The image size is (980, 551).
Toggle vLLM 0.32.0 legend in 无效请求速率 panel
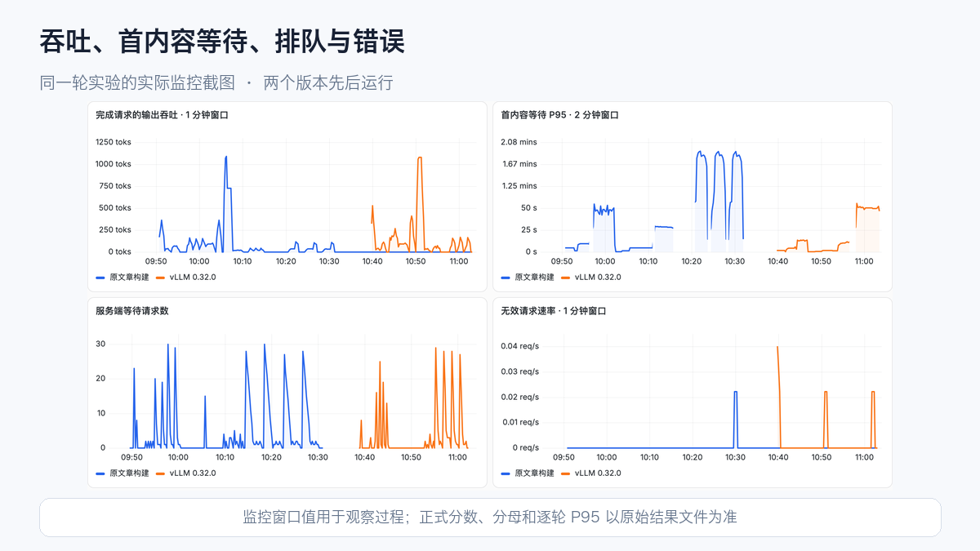pos(590,473)
